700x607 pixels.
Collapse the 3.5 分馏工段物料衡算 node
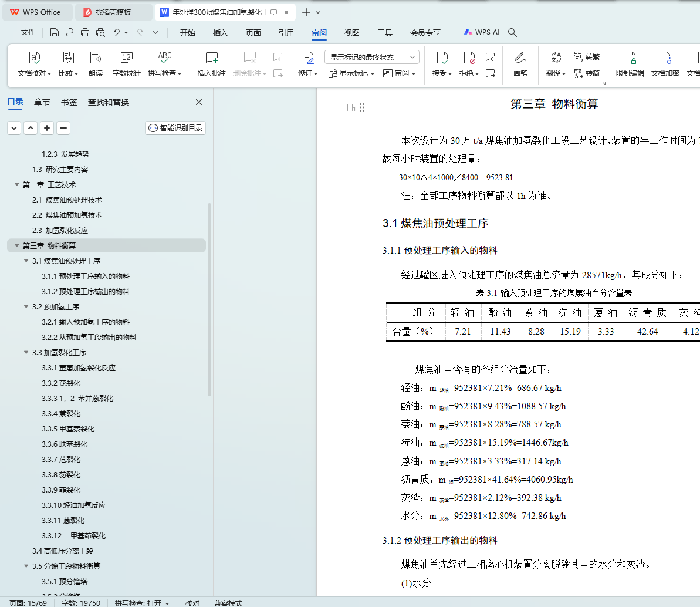click(26, 566)
